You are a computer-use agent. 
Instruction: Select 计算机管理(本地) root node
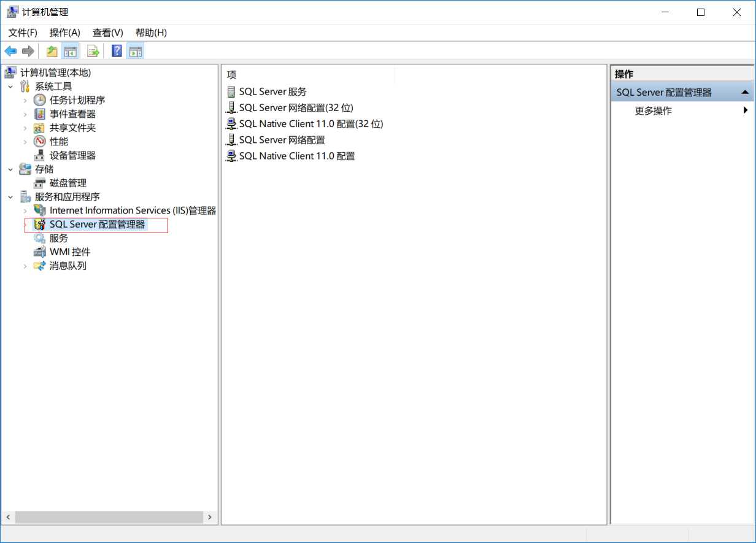pos(55,72)
